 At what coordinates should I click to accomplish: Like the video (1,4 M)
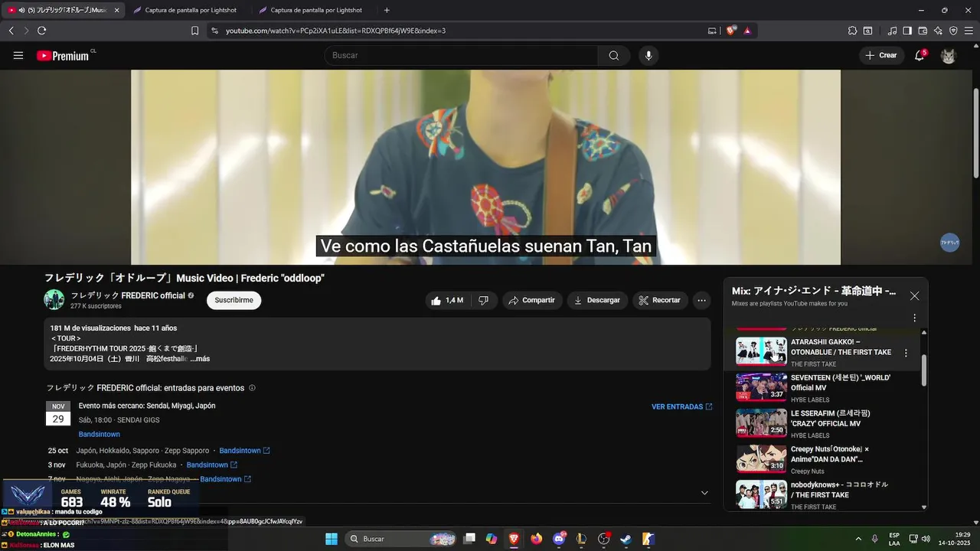(447, 300)
